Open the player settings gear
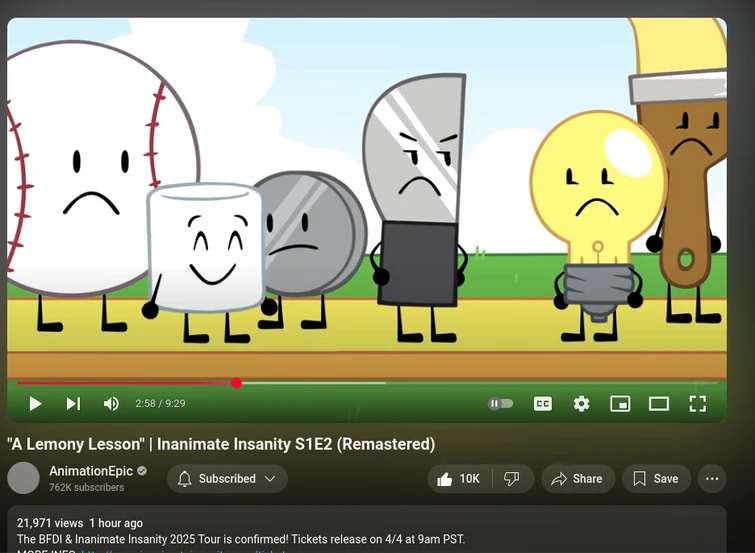Viewport: 755px width, 553px height. [x=581, y=404]
